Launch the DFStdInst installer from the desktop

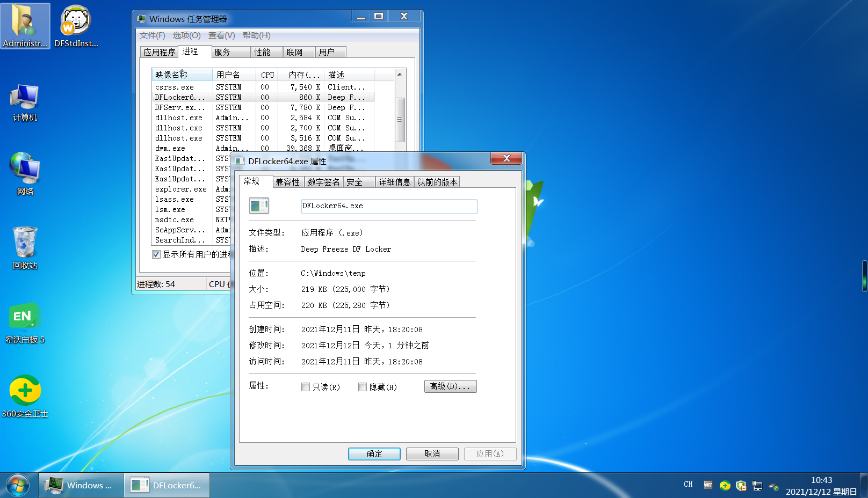[75, 21]
